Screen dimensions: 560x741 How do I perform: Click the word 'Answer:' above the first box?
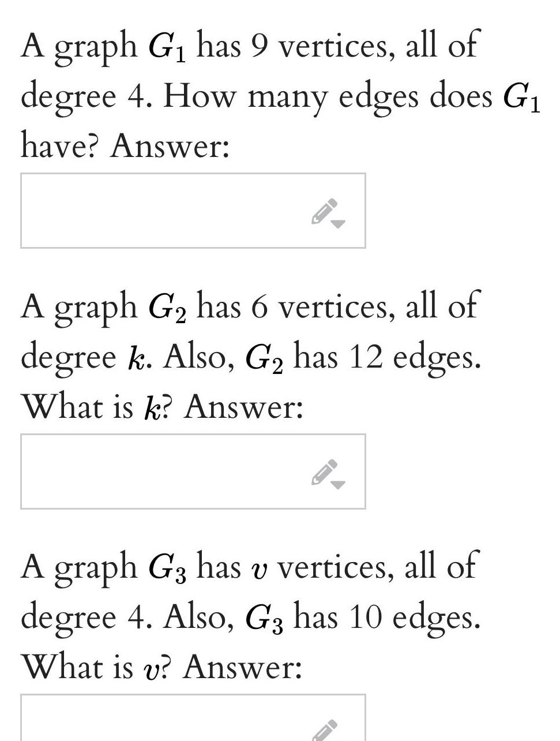(170, 145)
